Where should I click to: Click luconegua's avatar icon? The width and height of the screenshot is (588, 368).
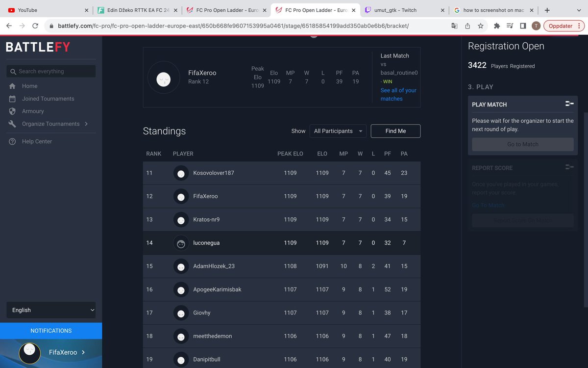(x=181, y=243)
